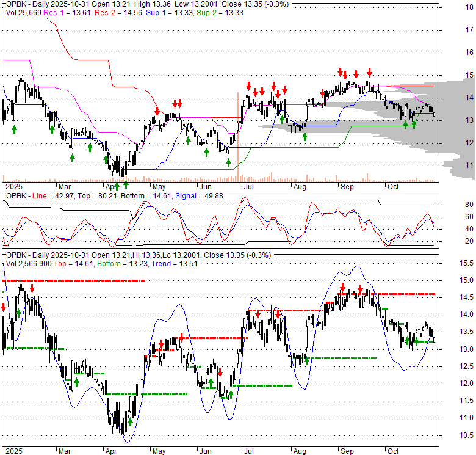Click the blue 'Signal = 49.88' legend
476x455 pixels.
[199, 196]
